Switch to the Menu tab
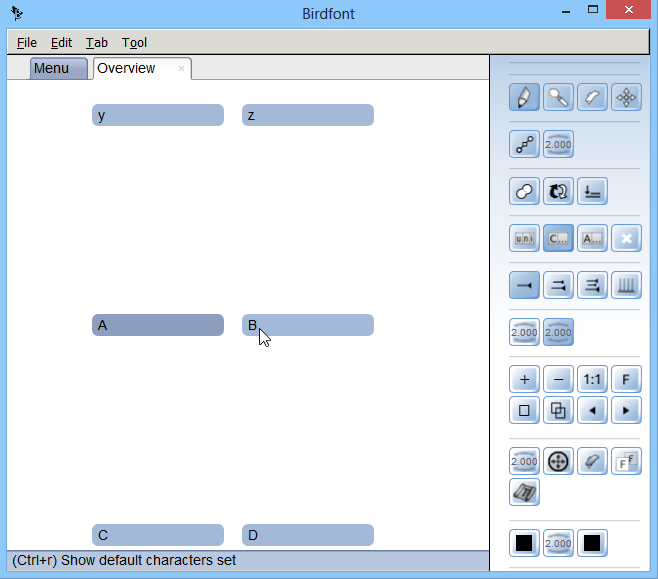Image resolution: width=658 pixels, height=579 pixels. (58, 68)
